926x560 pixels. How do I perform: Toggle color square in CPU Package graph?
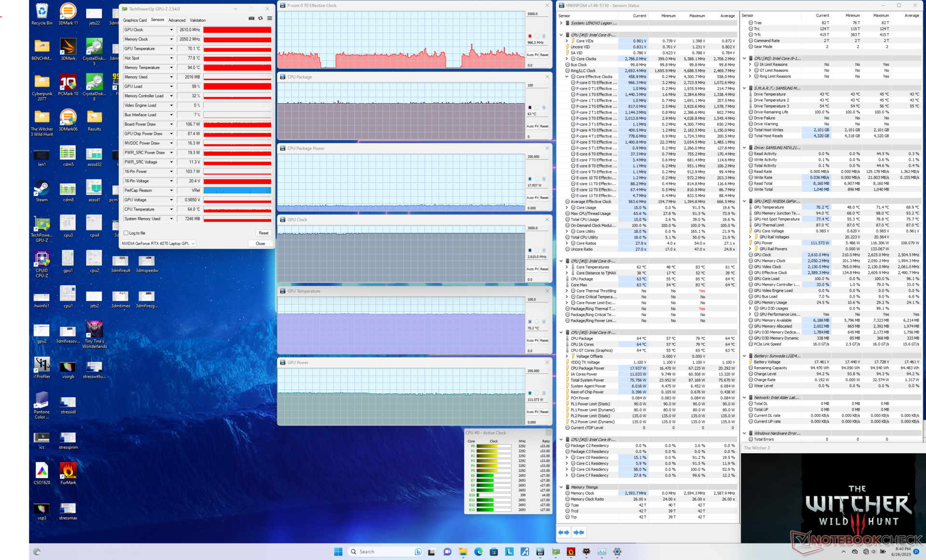[530, 107]
